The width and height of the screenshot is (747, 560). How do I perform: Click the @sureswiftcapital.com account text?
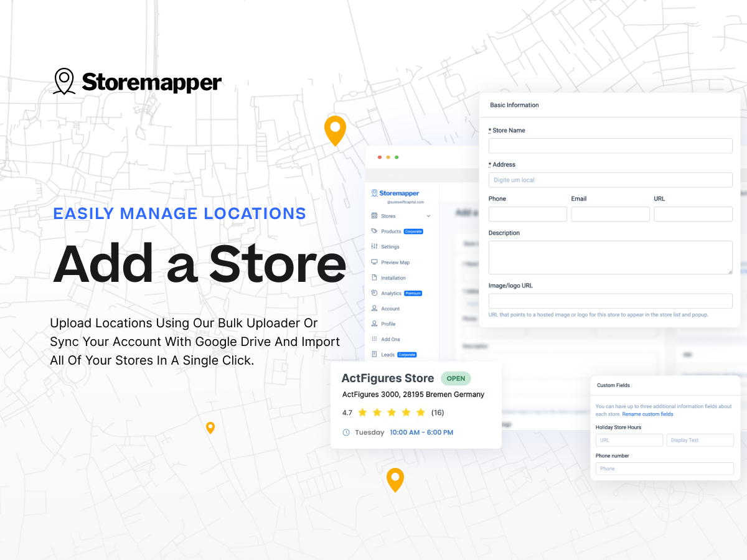(405, 202)
